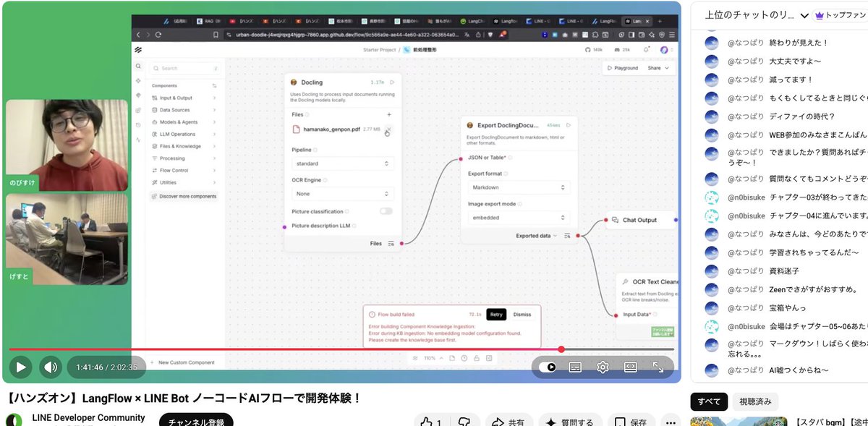Enter fullscreen video mode
868x426 pixels.
coord(658,367)
